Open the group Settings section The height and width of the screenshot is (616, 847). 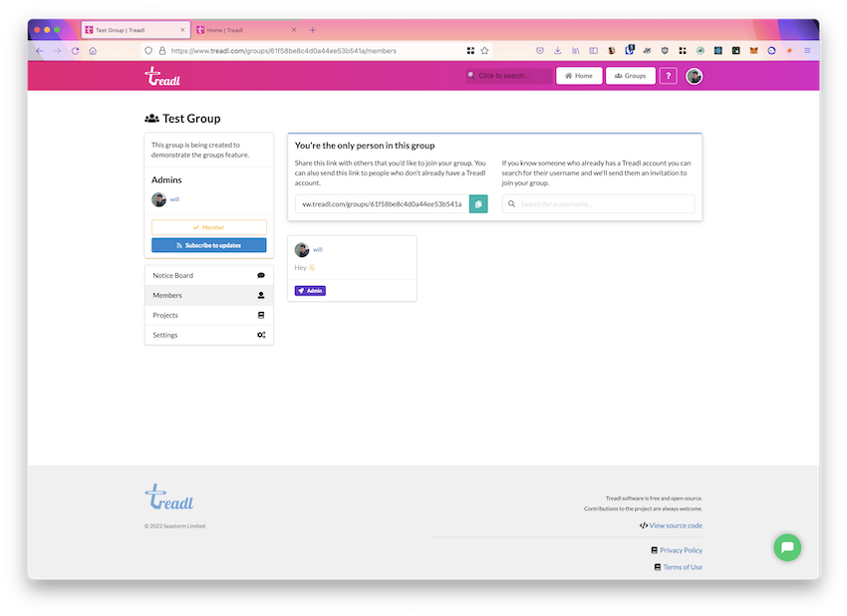click(x=209, y=335)
